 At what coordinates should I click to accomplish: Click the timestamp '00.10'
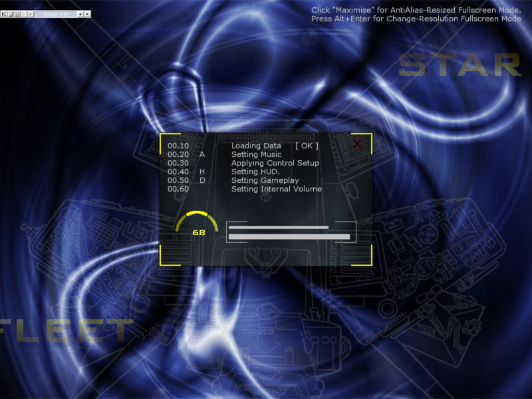178,146
